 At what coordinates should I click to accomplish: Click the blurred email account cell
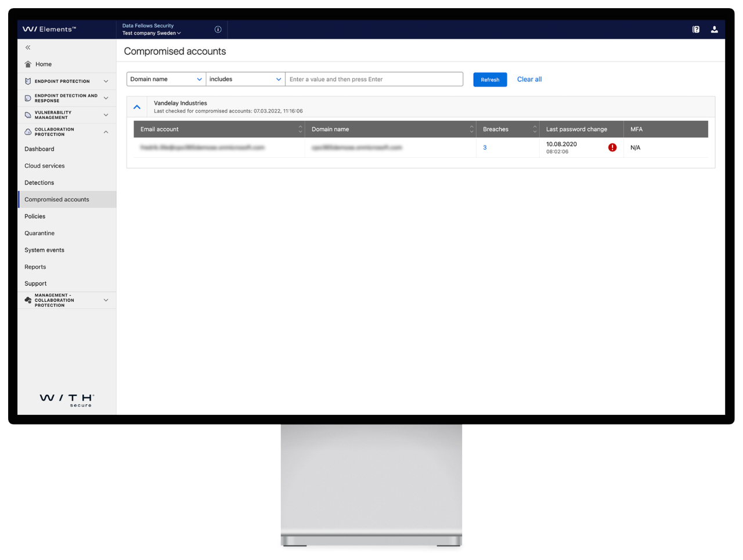(x=202, y=147)
